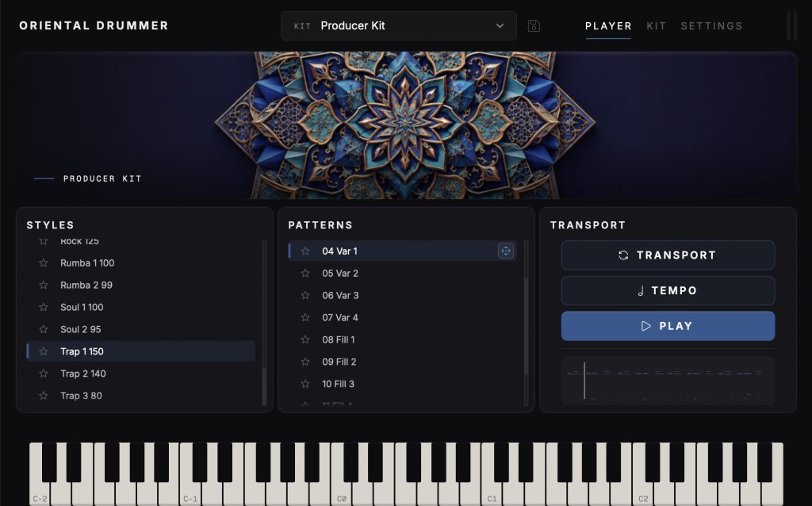This screenshot has height=506, width=812.
Task: Choose the 08 Fill 1 pattern
Action: (x=402, y=339)
